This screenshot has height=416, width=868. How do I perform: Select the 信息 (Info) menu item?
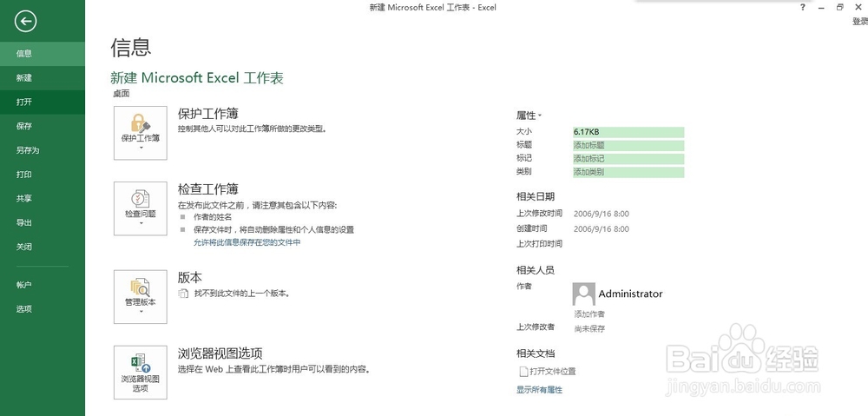[42, 54]
